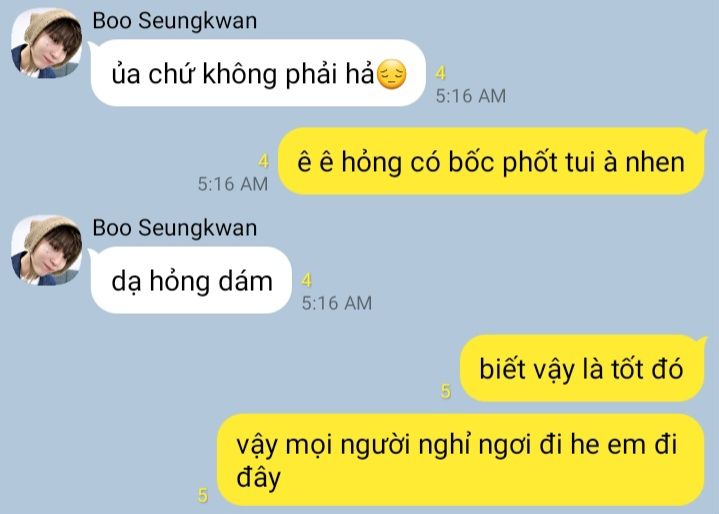
Task: Select message bubble "dạ hỏng dám"
Action: point(191,280)
